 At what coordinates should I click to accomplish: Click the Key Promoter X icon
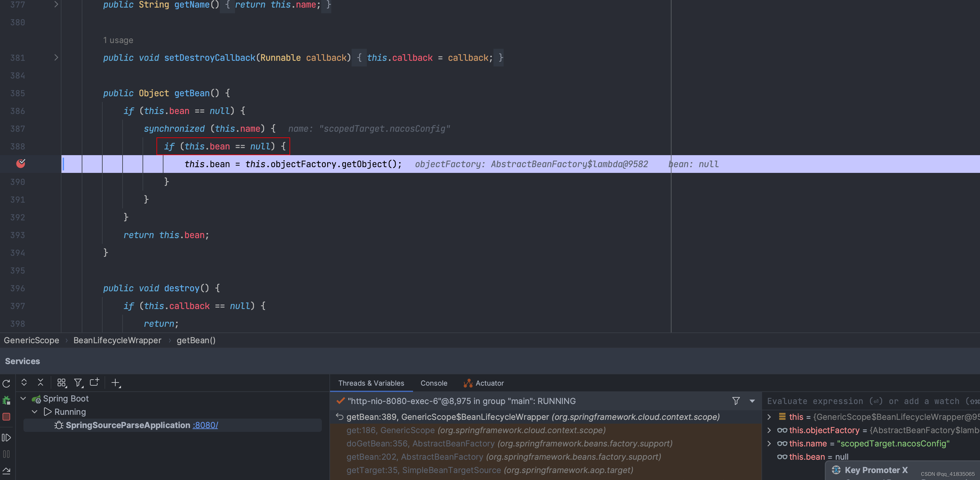pyautogui.click(x=836, y=470)
